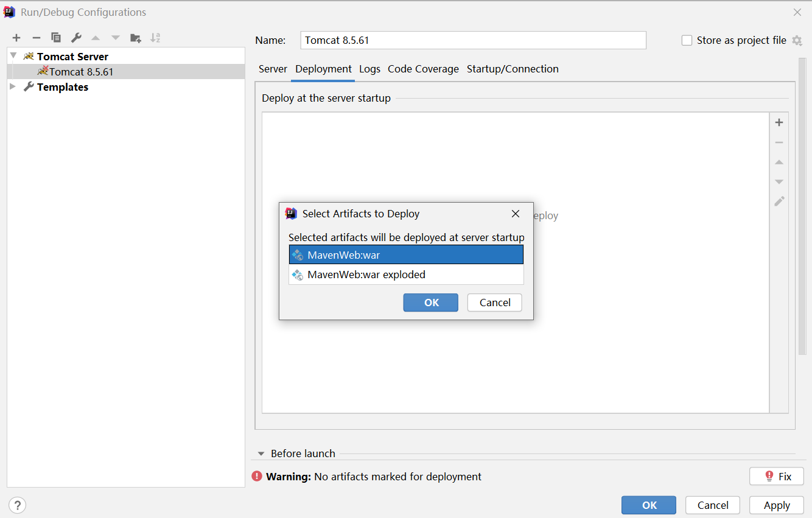Open wrench edit templates icon
The width and height of the screenshot is (812, 518).
[76, 38]
